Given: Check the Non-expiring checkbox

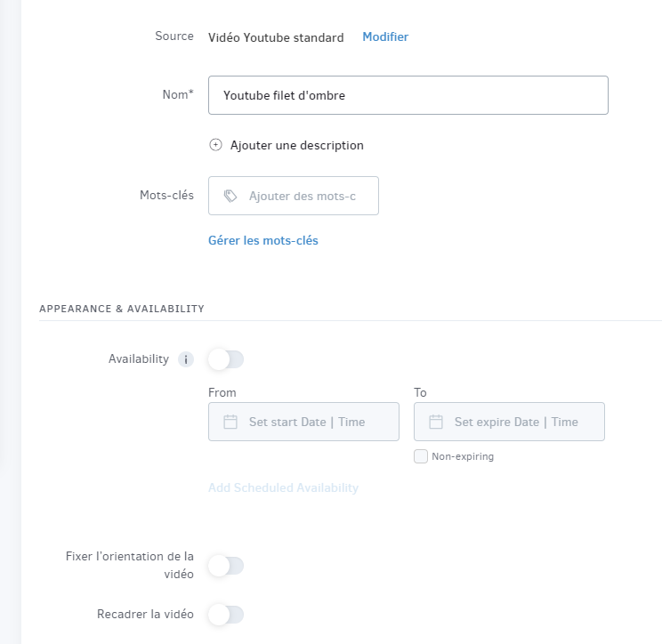Looking at the screenshot, I should click(x=421, y=456).
